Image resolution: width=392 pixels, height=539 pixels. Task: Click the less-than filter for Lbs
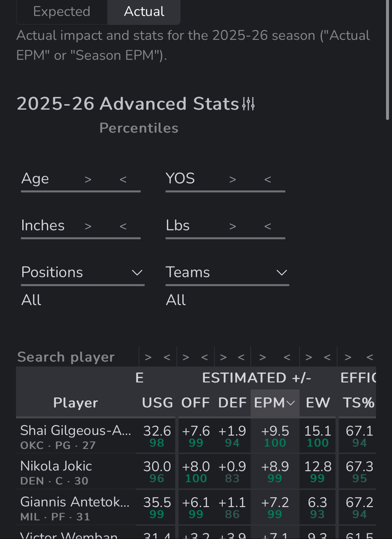(x=268, y=226)
